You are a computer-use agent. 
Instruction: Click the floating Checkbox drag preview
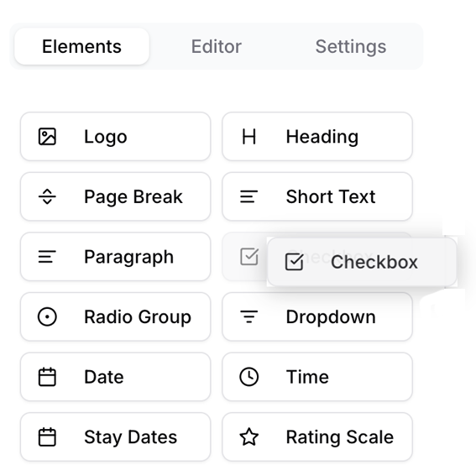pos(362,262)
